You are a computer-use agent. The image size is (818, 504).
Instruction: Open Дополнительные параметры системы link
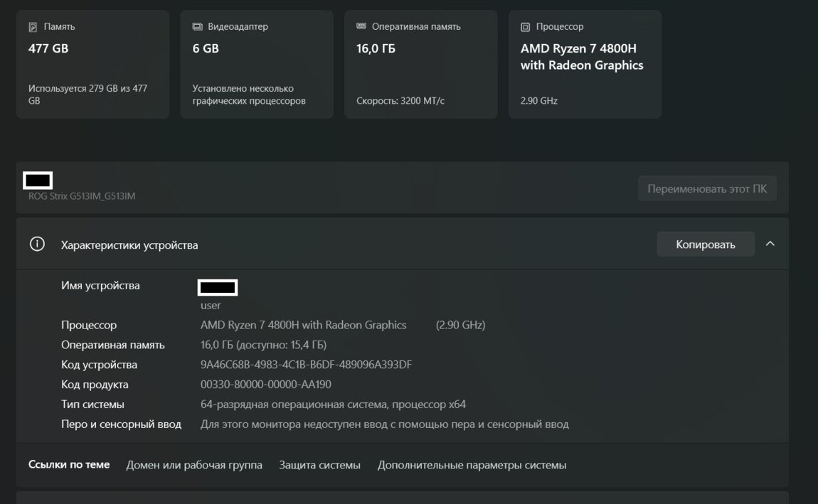(472, 466)
